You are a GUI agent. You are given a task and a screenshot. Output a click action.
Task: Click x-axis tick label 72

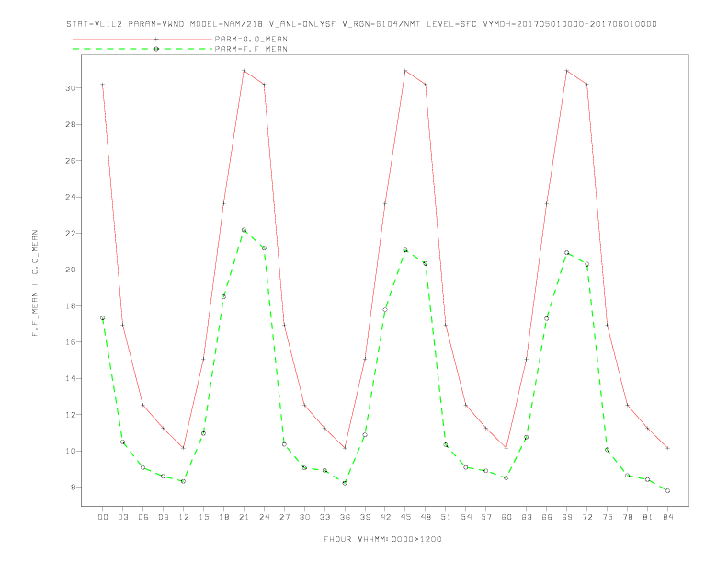(587, 517)
